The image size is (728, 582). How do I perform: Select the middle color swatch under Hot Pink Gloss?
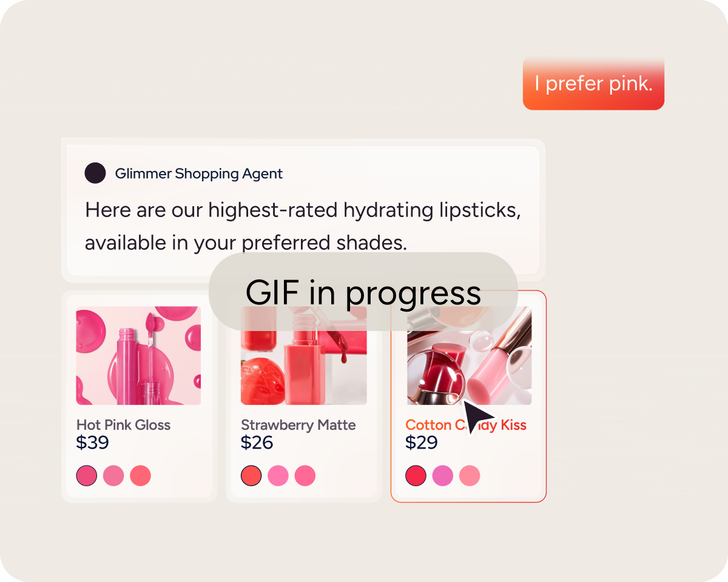pos(113,476)
